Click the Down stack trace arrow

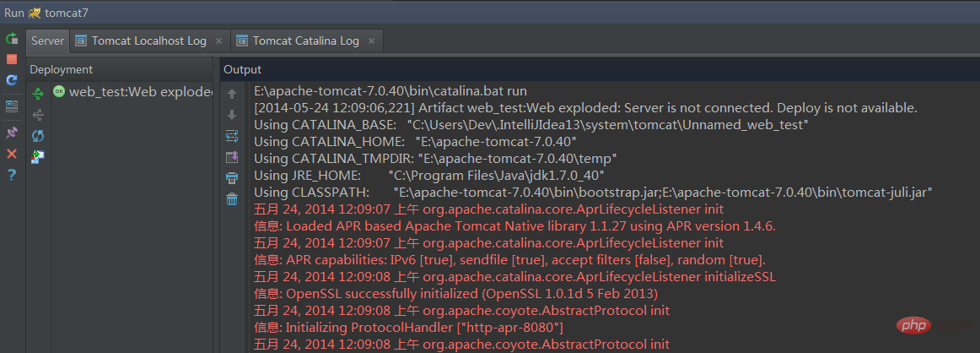coord(232,115)
